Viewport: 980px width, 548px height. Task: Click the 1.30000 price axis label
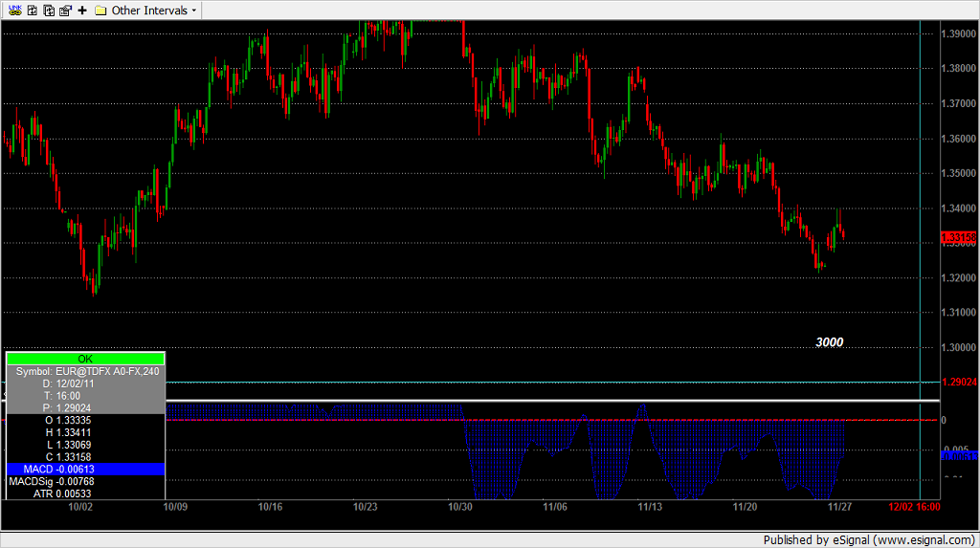point(959,347)
